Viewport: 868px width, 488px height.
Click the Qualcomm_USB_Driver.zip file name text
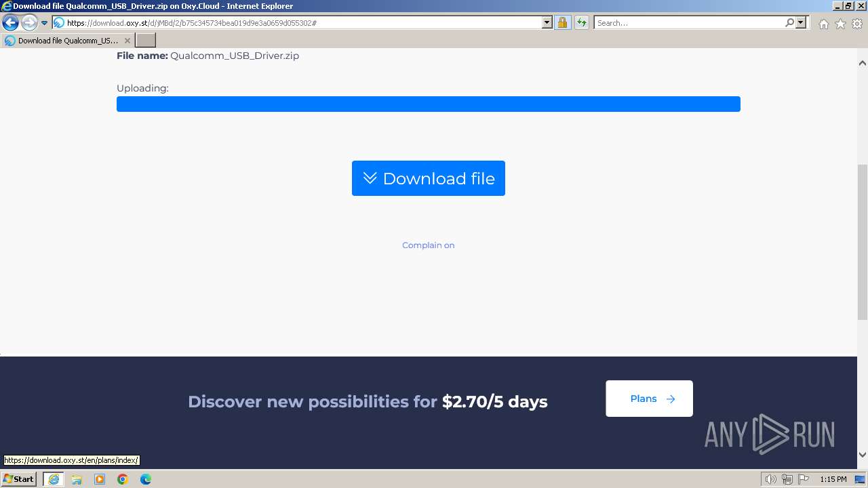pos(235,56)
